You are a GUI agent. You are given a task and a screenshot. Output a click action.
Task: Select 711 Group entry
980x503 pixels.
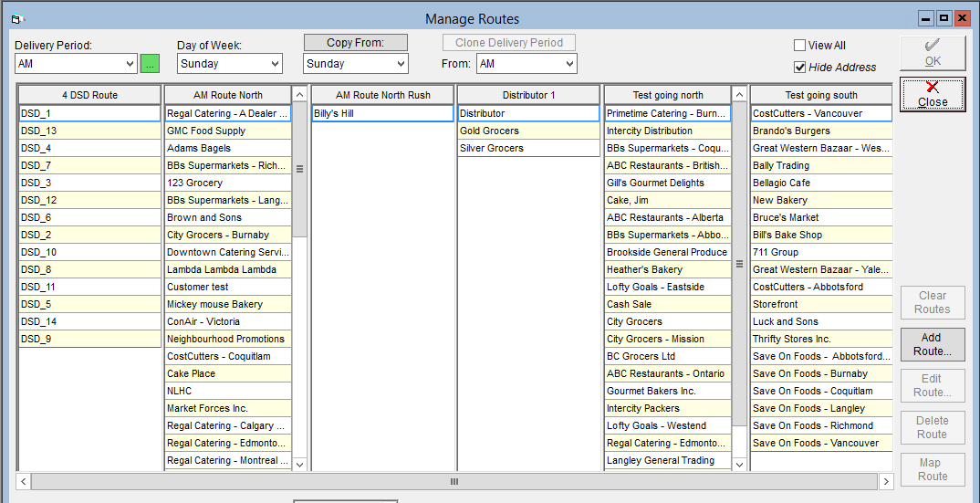(821, 252)
